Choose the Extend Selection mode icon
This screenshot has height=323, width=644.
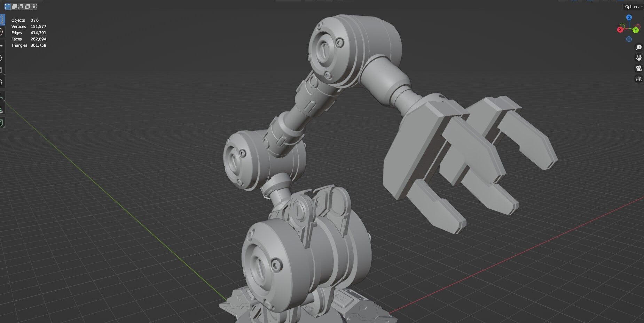point(14,7)
